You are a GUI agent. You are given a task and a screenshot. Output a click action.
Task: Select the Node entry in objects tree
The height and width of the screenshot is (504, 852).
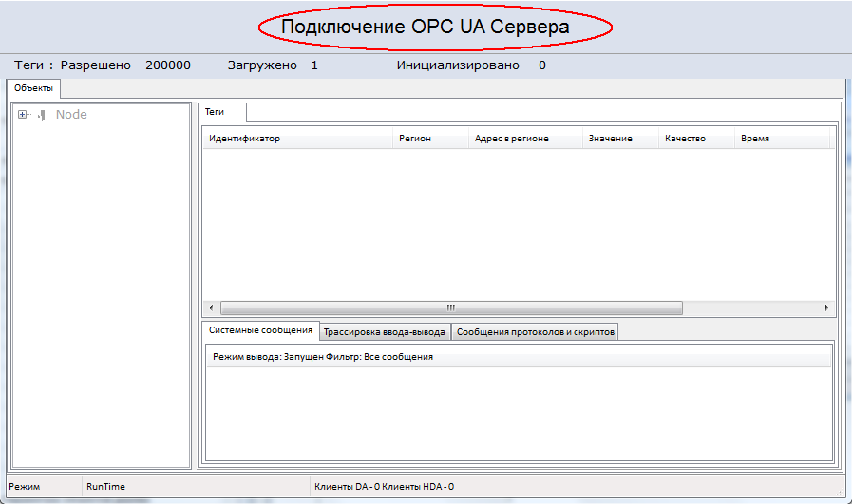pos(71,115)
